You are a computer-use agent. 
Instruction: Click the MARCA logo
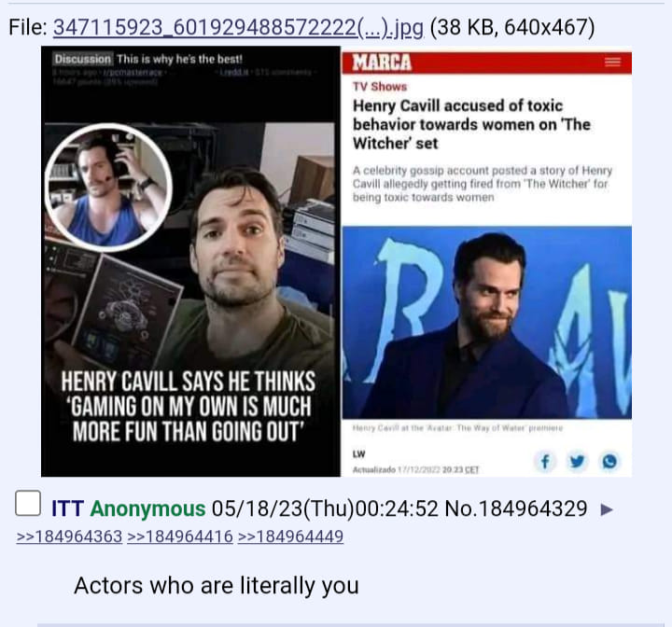point(382,63)
